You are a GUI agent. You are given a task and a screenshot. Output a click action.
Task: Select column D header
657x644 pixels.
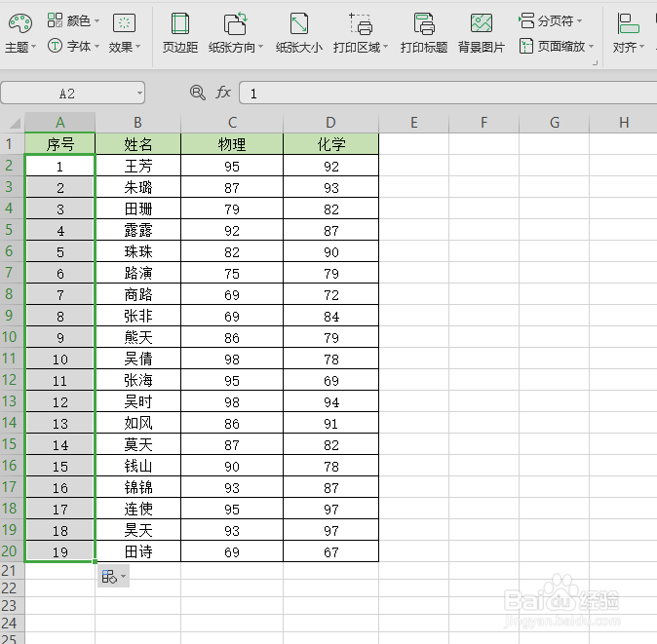tap(331, 123)
